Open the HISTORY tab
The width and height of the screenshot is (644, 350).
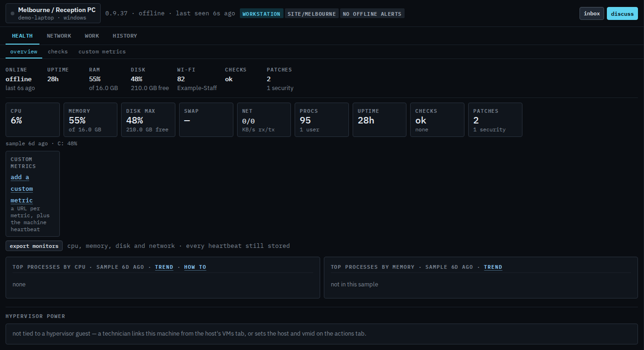pyautogui.click(x=125, y=36)
